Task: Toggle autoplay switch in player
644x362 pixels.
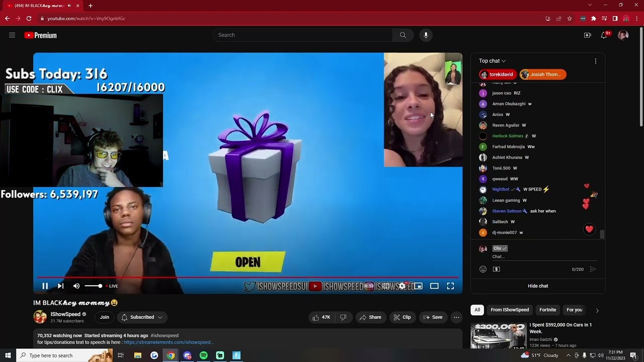Action: (369, 286)
